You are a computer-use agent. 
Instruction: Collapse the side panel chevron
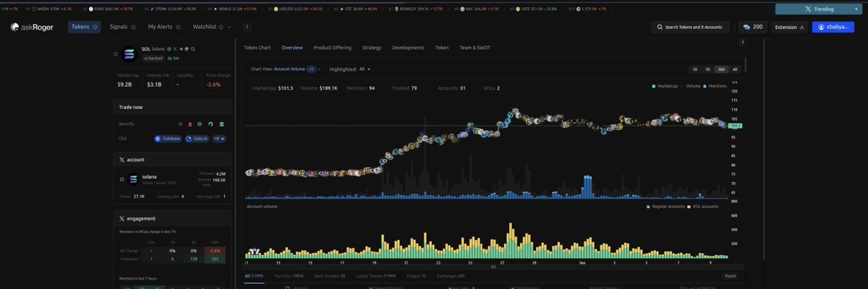pos(742,42)
